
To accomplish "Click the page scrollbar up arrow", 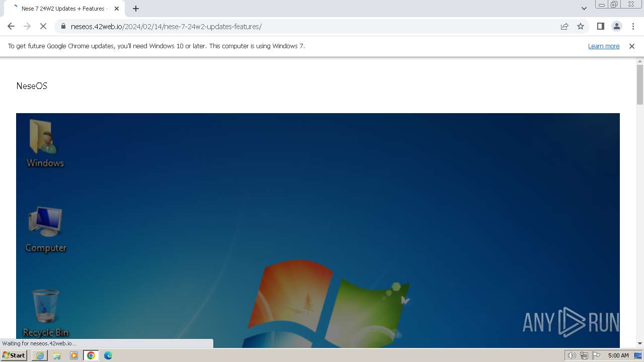I will [x=640, y=61].
